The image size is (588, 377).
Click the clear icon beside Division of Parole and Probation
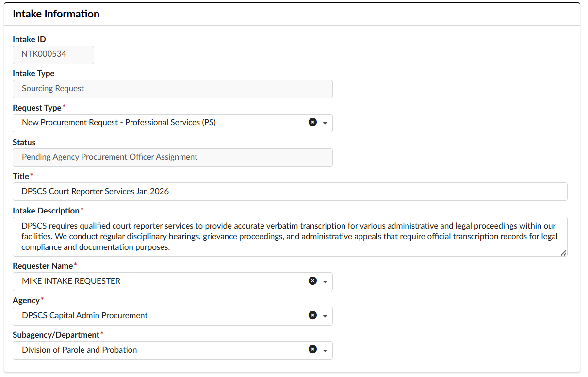312,350
